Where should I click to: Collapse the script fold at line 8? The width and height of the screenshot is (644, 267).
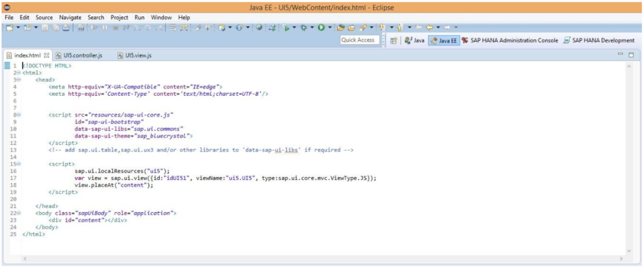coord(19,115)
